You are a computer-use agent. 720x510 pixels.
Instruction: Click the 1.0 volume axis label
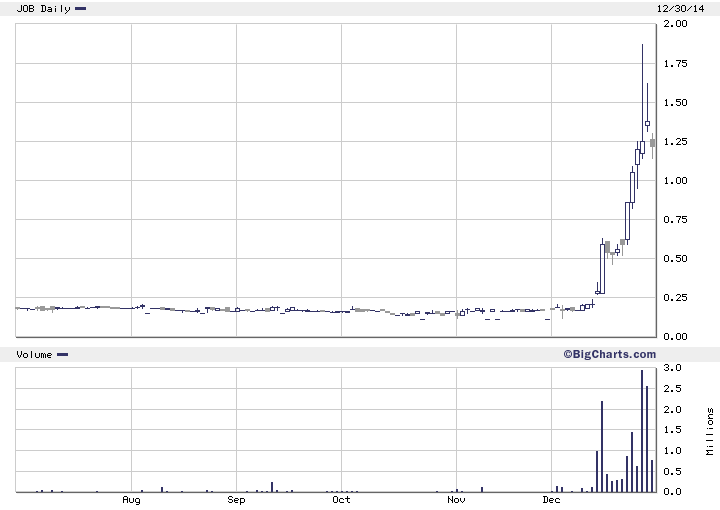click(672, 451)
